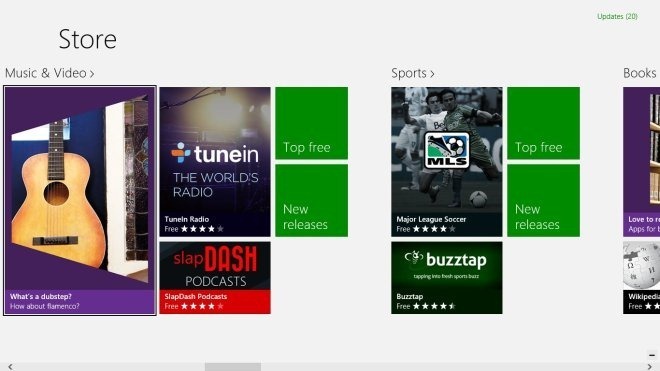The width and height of the screenshot is (660, 371).
Task: Open the Major League Soccer app tile
Action: tap(447, 162)
